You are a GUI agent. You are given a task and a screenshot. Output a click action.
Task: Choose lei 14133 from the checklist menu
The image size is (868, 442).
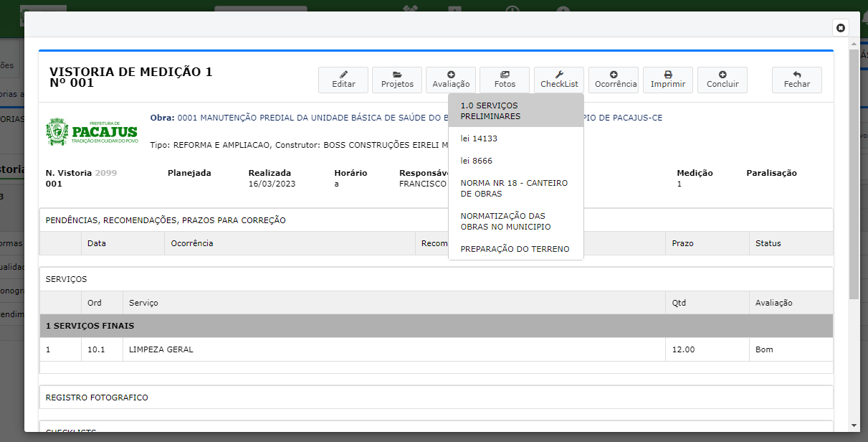(479, 138)
